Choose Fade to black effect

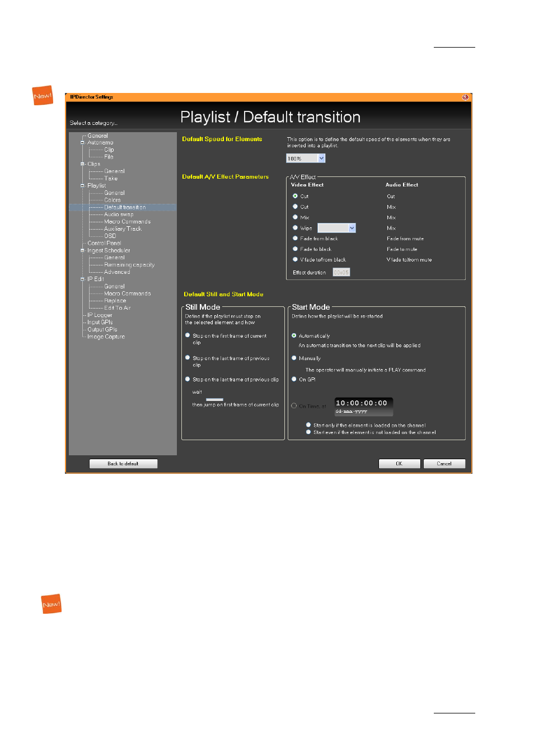point(295,249)
